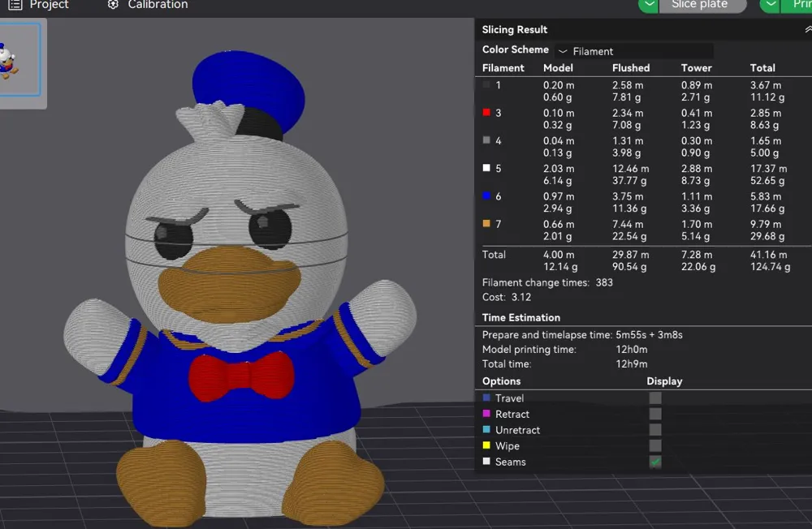Screen dimensions: 812x529
Task: Click the flushed value 37.77 g
Action: point(629,181)
